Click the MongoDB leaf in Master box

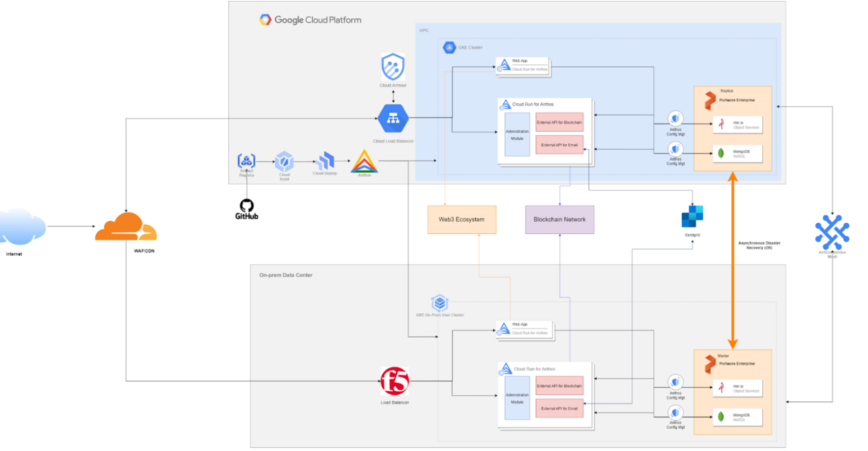click(x=721, y=417)
